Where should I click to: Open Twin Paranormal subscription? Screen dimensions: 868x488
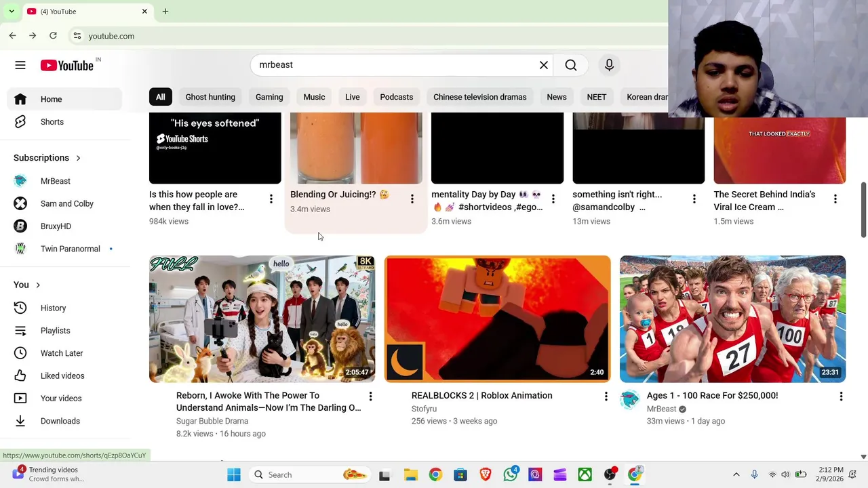(65, 249)
